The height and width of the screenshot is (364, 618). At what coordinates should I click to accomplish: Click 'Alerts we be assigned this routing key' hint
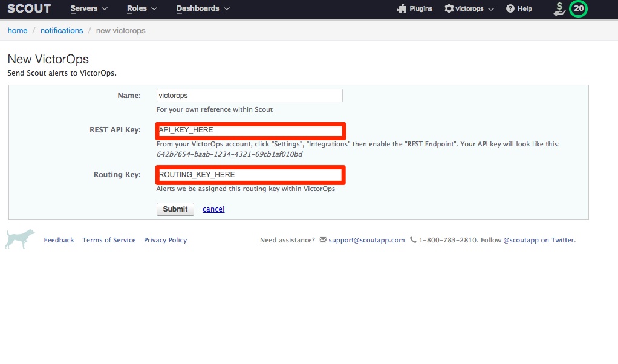click(246, 189)
